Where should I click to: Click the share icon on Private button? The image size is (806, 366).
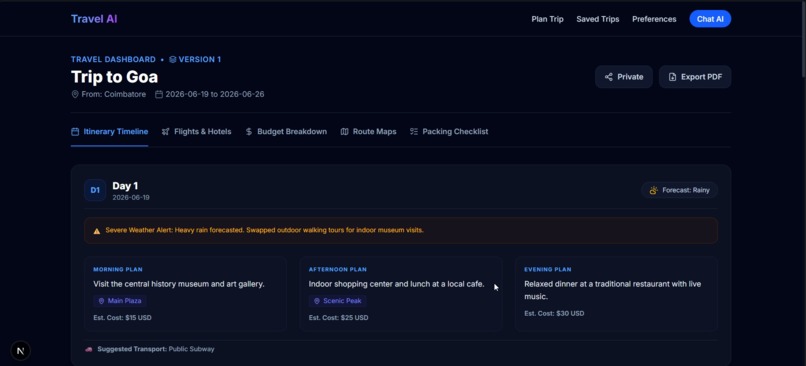609,77
